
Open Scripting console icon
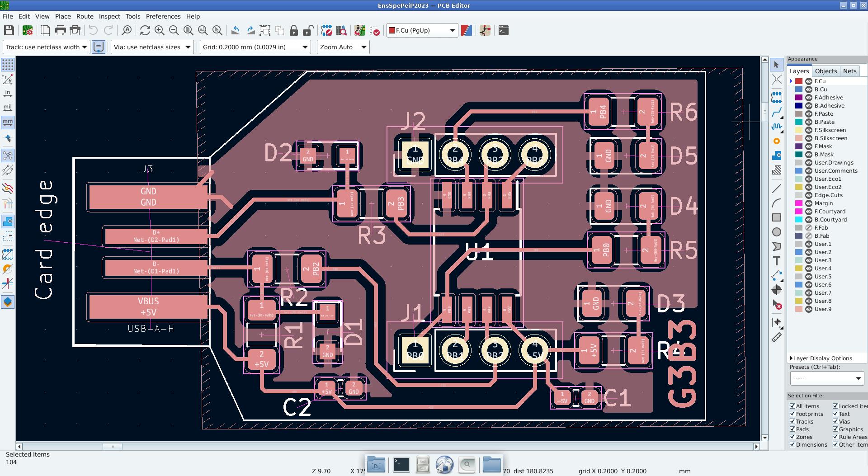point(503,30)
